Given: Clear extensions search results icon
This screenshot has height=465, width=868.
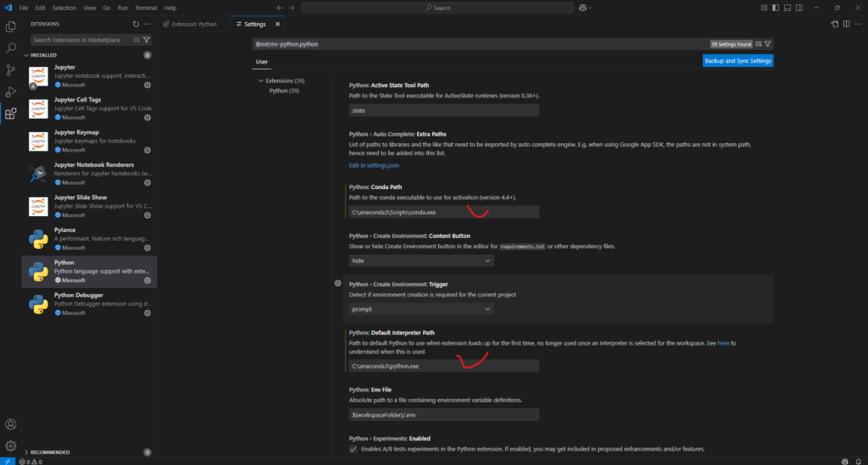Looking at the screenshot, I should point(136,40).
